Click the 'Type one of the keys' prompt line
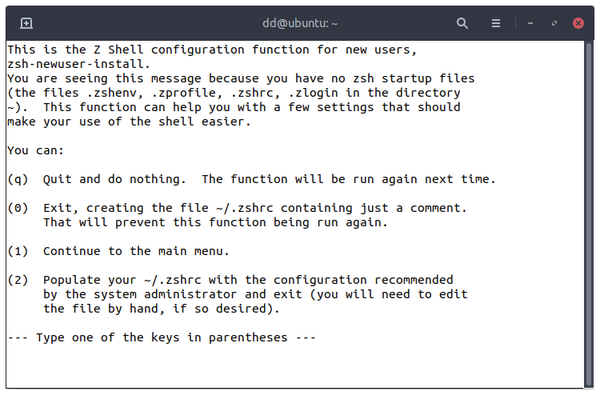The width and height of the screenshot is (600, 395). [x=161, y=338]
